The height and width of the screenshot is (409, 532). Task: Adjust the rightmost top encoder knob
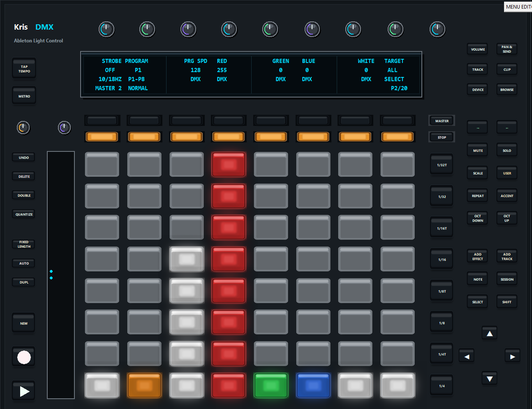pyautogui.click(x=437, y=29)
